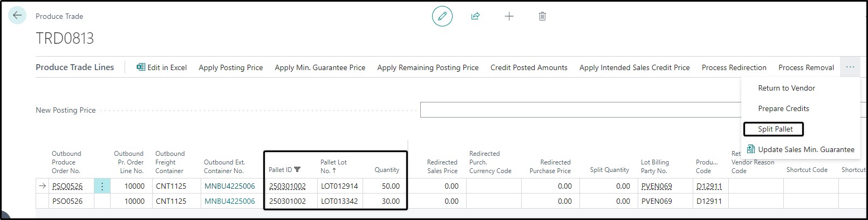Click Update Sales Min. Guarantee
The width and height of the screenshot is (868, 220).
(801, 149)
